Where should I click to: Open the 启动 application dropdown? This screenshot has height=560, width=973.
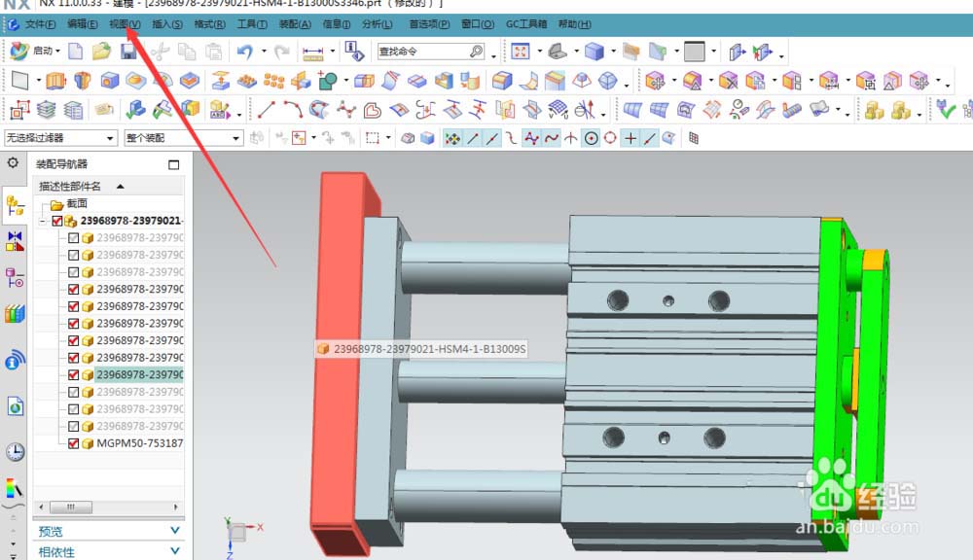click(47, 51)
